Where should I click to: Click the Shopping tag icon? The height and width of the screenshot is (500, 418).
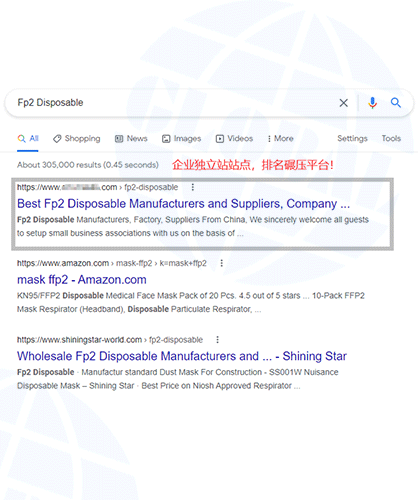click(57, 139)
